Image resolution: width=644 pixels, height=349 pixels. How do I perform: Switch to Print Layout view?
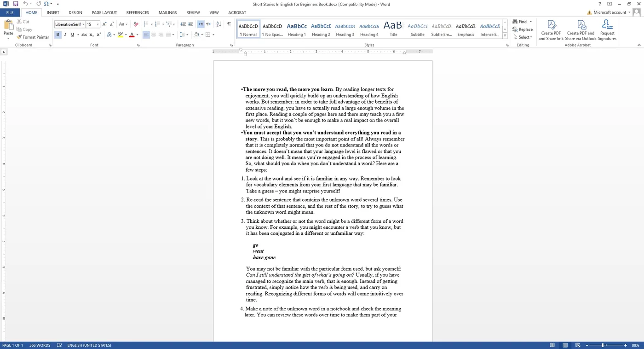[565, 345]
